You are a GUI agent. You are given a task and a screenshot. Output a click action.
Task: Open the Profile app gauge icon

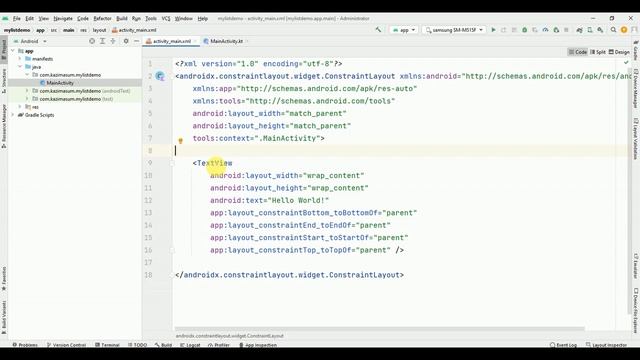545,30
